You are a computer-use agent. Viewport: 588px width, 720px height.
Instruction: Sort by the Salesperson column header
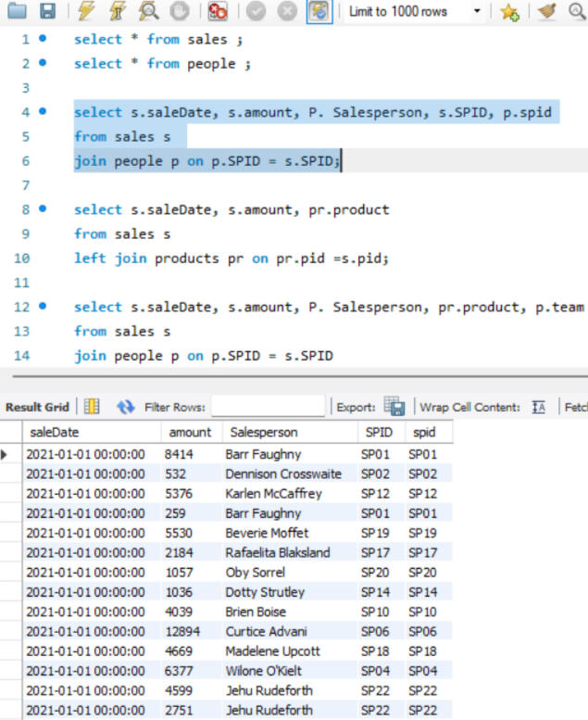[264, 432]
